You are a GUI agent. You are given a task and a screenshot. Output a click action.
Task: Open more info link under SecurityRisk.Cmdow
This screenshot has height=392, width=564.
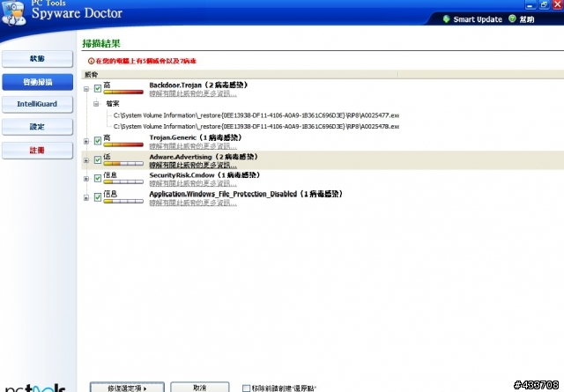pyautogui.click(x=193, y=184)
